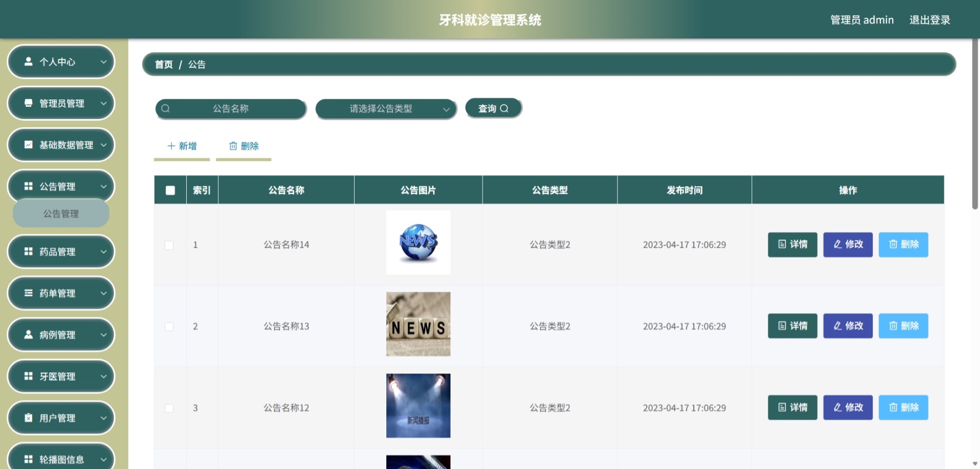This screenshot has height=469, width=980.
Task: Click 管理员 admin in the header
Action: [x=862, y=20]
